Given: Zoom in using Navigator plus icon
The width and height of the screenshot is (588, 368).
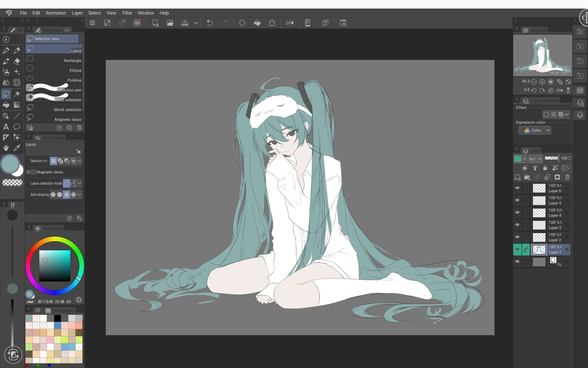Looking at the screenshot, I should tap(542, 81).
